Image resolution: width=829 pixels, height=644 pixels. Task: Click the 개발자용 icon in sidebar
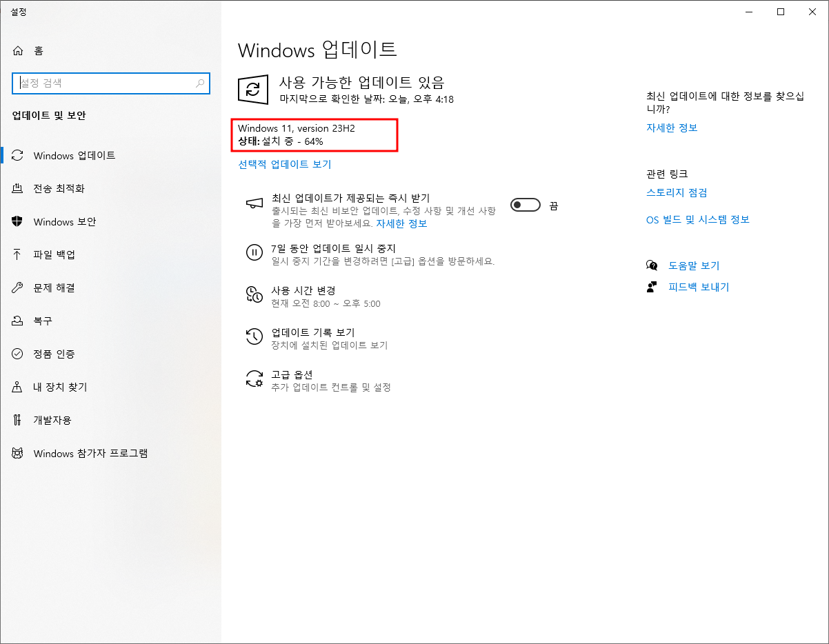click(x=18, y=420)
